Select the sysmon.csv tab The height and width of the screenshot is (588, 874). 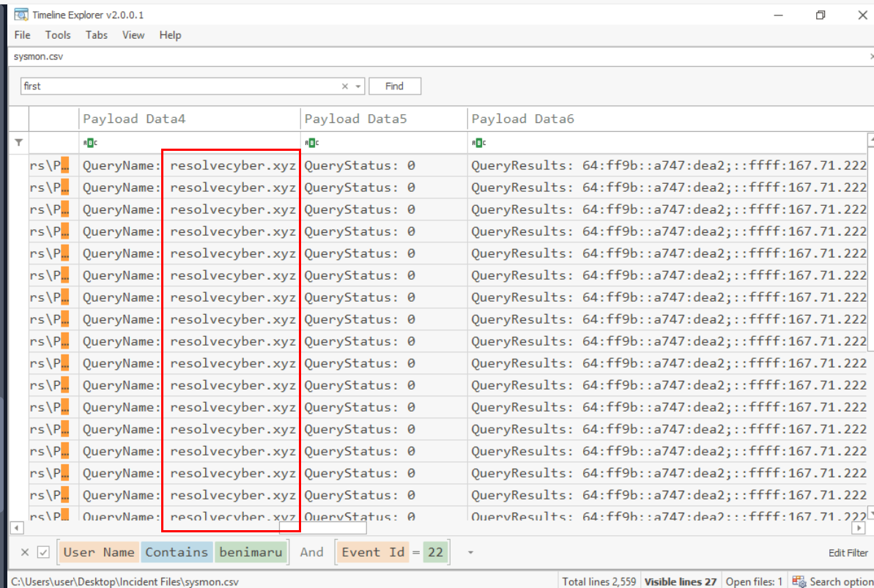click(x=38, y=56)
